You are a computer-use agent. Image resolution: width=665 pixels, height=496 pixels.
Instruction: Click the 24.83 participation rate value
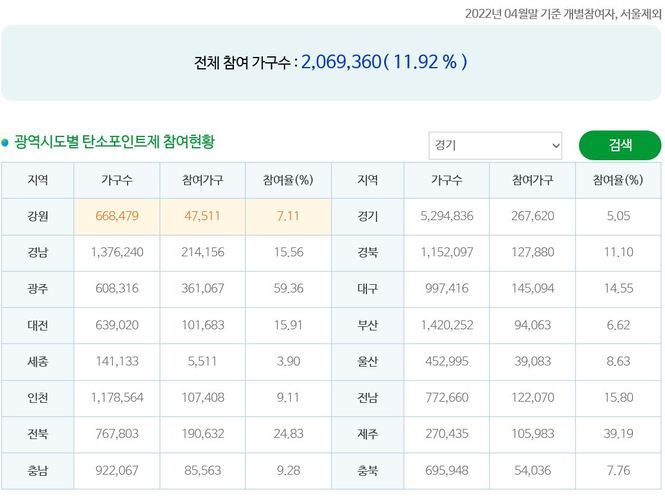pyautogui.click(x=288, y=434)
